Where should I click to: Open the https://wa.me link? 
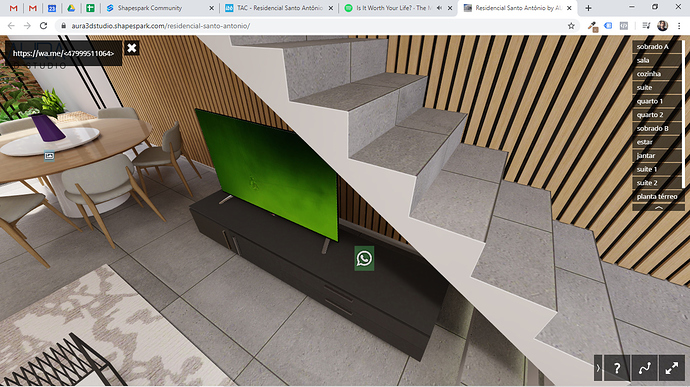coord(63,53)
